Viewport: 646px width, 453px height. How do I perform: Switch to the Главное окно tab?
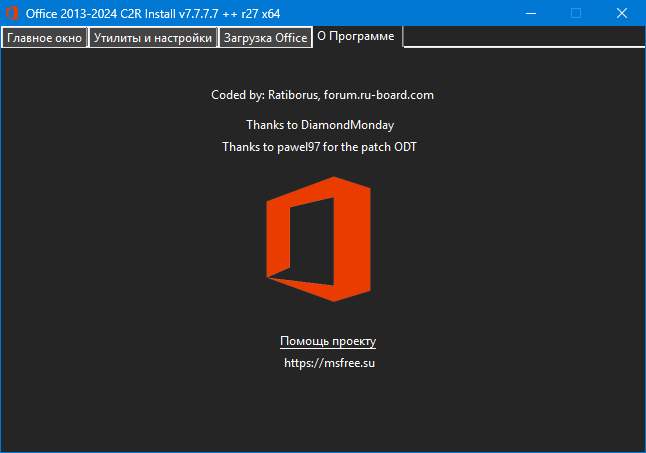click(x=44, y=38)
